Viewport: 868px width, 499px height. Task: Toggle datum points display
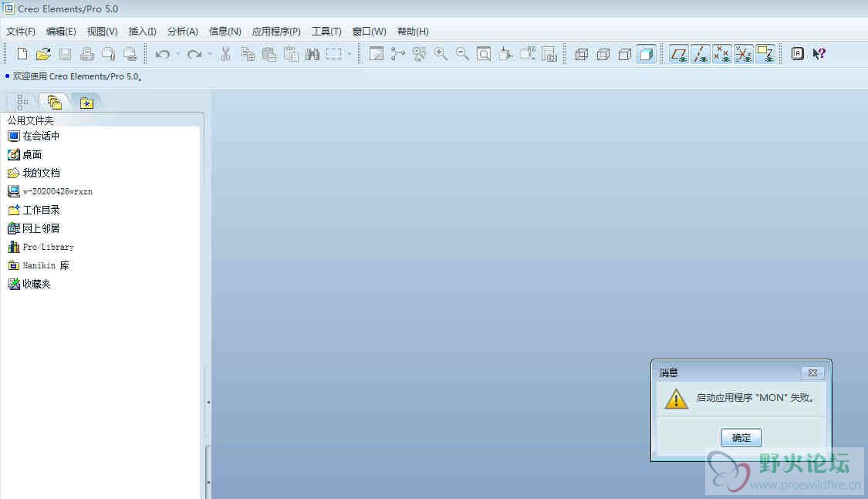(722, 54)
